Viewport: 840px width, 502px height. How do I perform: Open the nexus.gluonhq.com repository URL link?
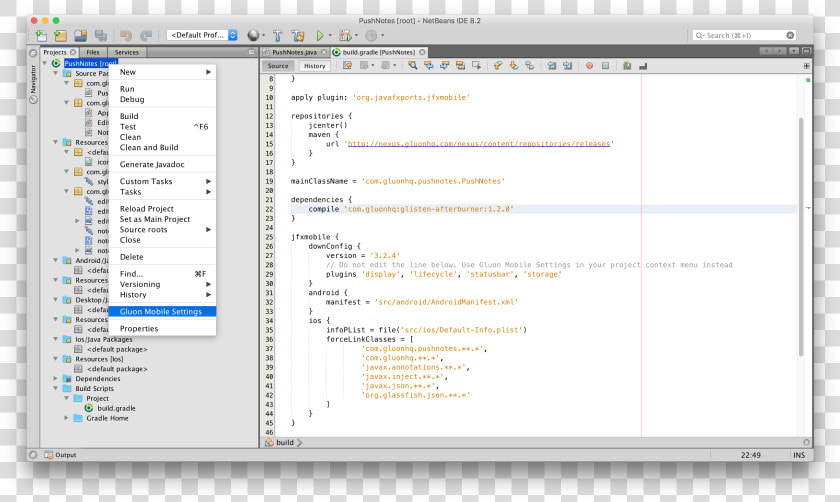479,144
